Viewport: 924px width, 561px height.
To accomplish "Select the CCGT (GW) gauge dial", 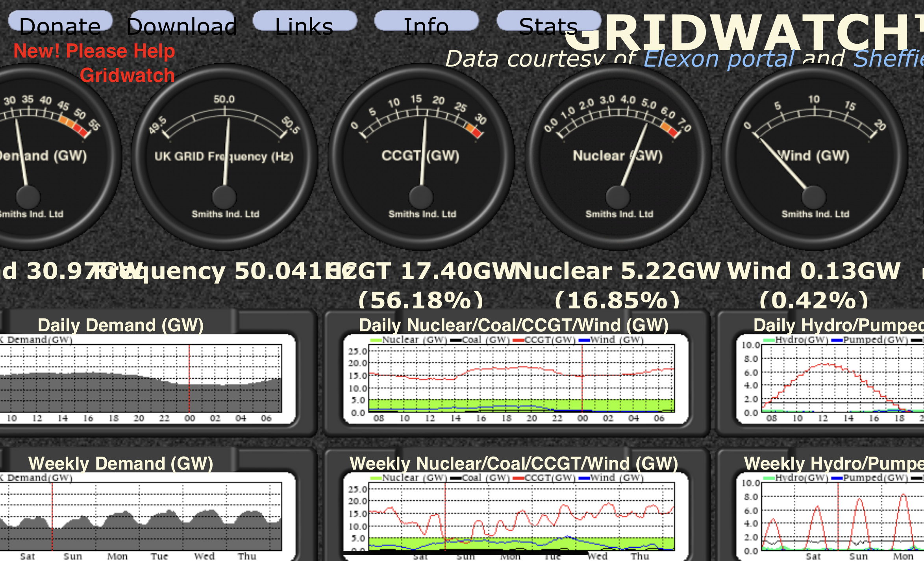I will point(421,158).
